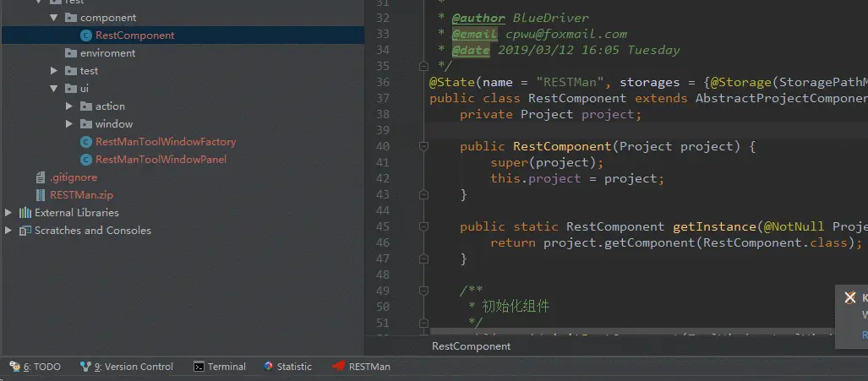Click the @State annotation on line 36

pyautogui.click(x=451, y=83)
